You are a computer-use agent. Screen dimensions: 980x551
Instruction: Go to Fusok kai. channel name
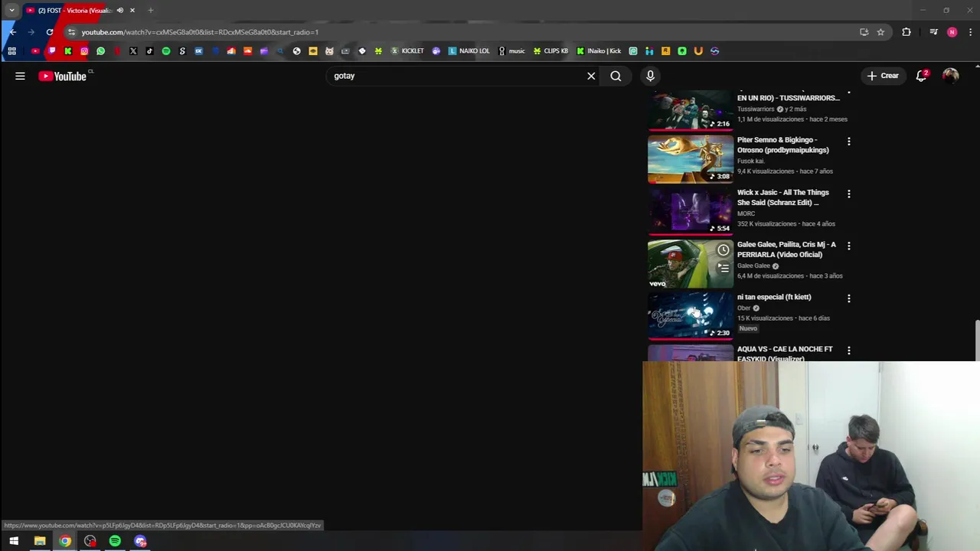751,161
